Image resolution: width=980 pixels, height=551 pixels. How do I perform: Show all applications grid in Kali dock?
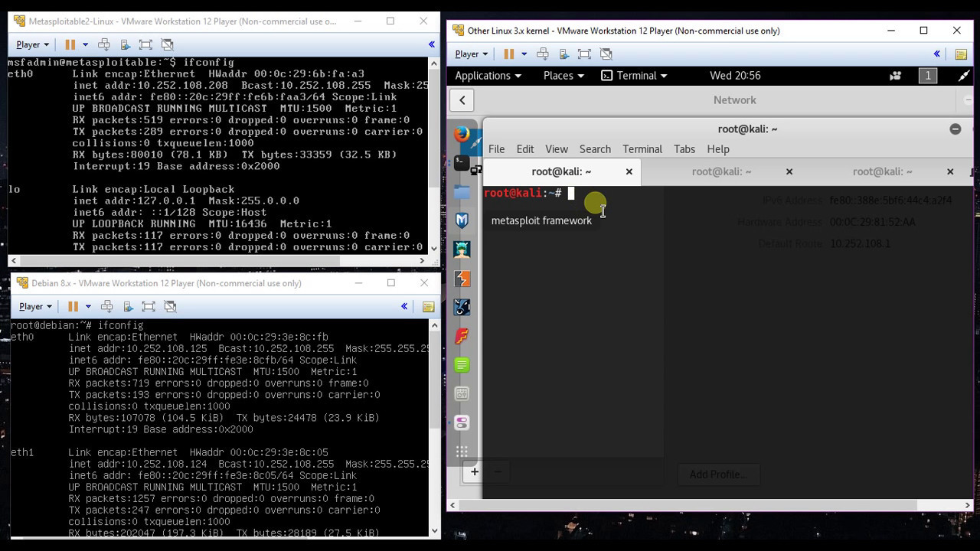tap(462, 452)
